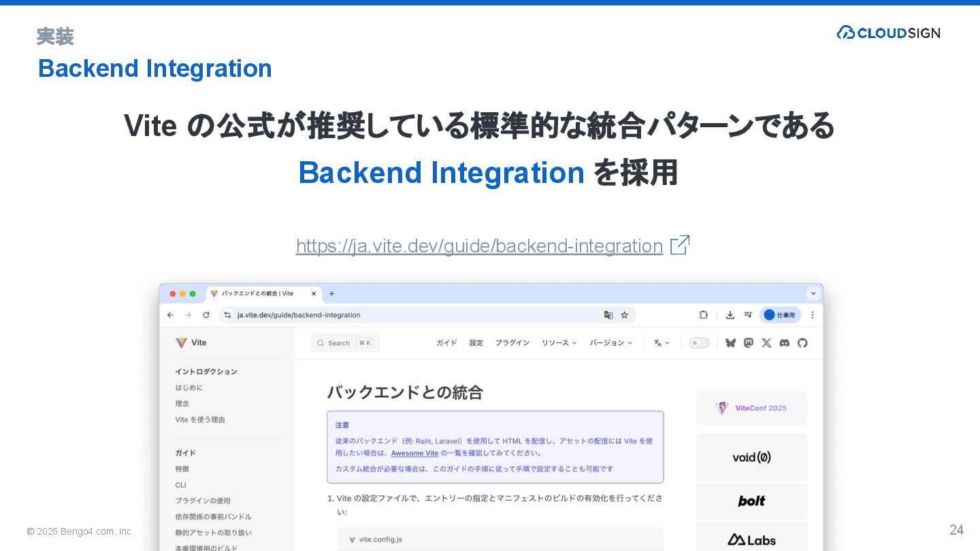Open the 依存関係の事前バンドル sidebar link
980x551 pixels.
click(213, 517)
